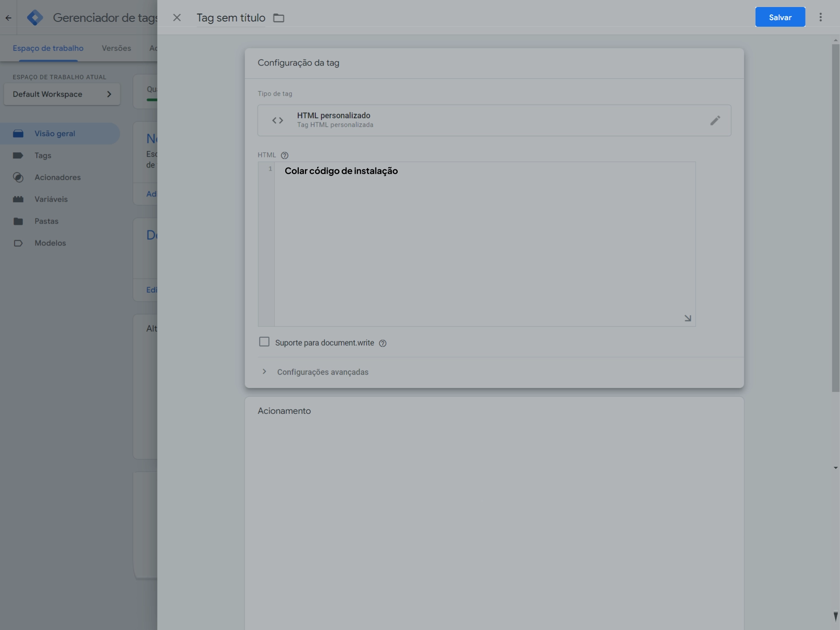Image resolution: width=840 pixels, height=630 pixels.
Task: Click the Tag sem título name field
Action: [231, 18]
